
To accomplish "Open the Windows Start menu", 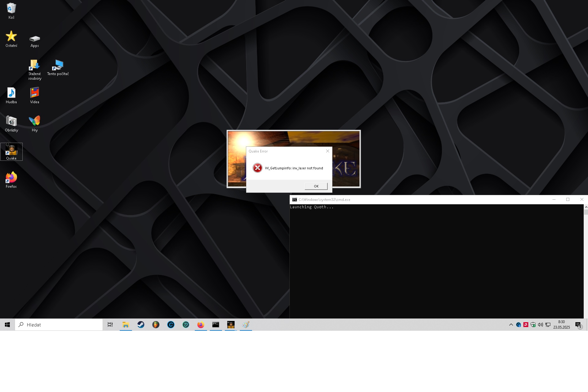I will 7,325.
